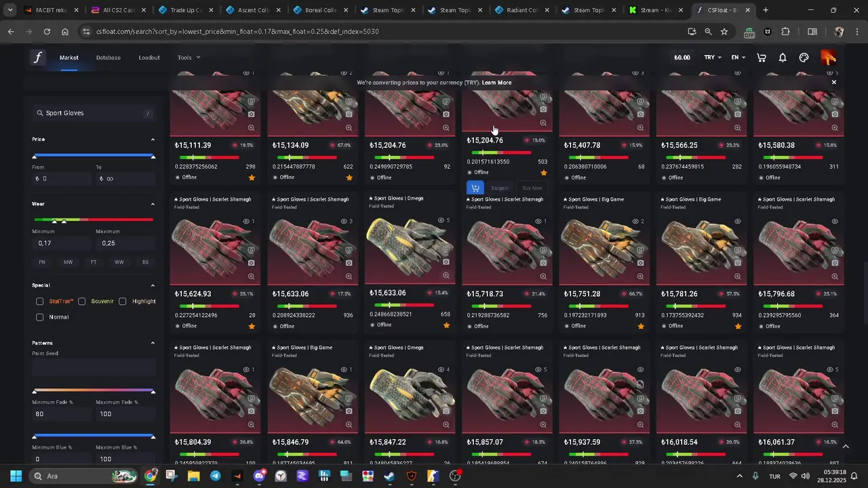This screenshot has height=488, width=868.
Task: Collapse the Price filter section
Action: tap(153, 140)
